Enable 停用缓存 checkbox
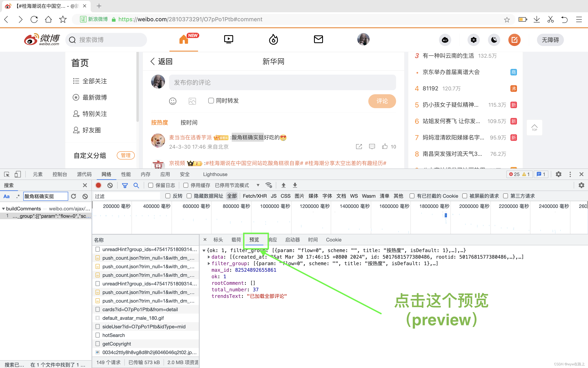This screenshot has width=588, height=368. point(186,185)
